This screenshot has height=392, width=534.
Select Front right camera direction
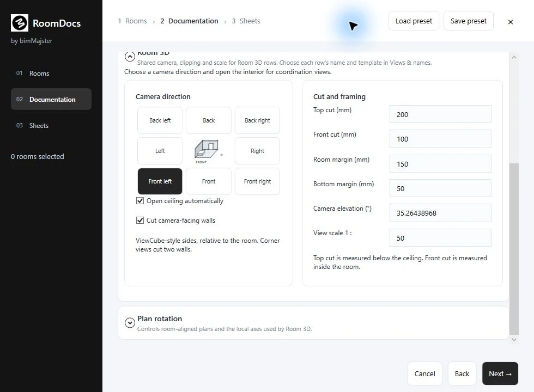pyautogui.click(x=257, y=181)
